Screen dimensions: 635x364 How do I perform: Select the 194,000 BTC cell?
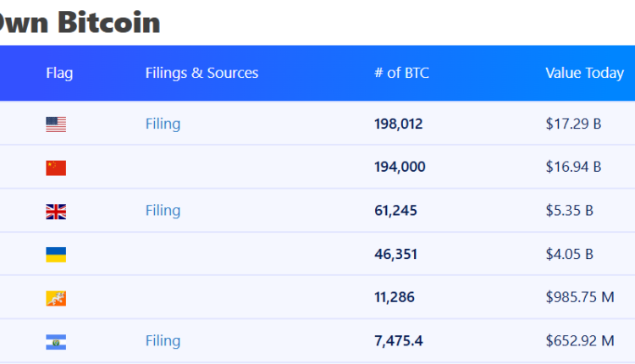400,168
